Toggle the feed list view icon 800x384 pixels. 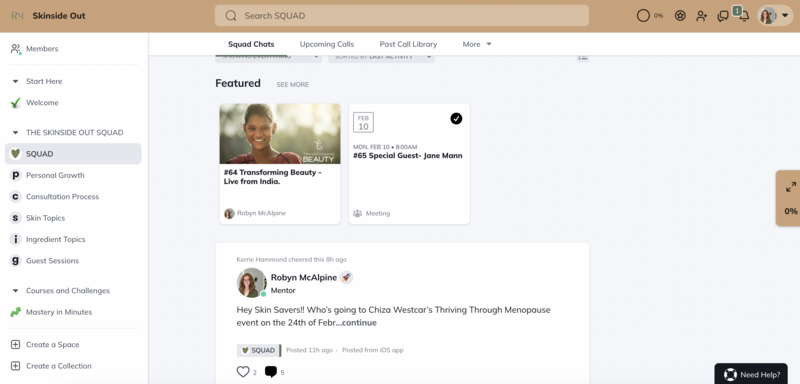coord(583,58)
